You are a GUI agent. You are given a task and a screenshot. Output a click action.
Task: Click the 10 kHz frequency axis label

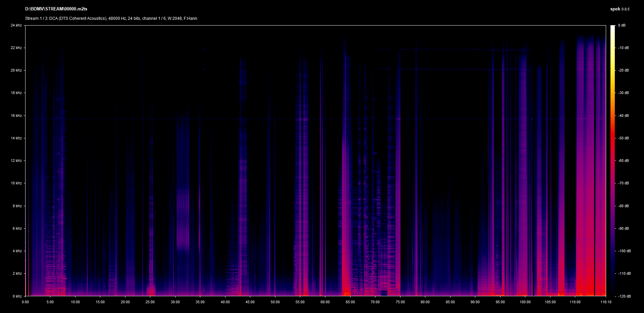[x=16, y=183]
